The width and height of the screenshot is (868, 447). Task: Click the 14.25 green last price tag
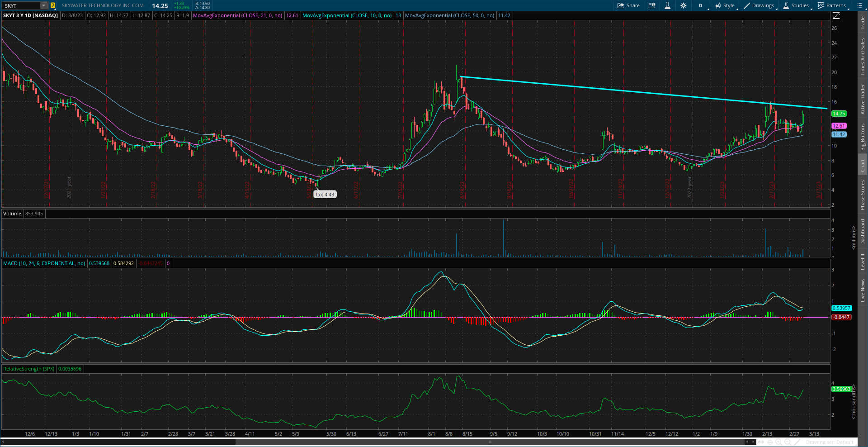coord(839,114)
